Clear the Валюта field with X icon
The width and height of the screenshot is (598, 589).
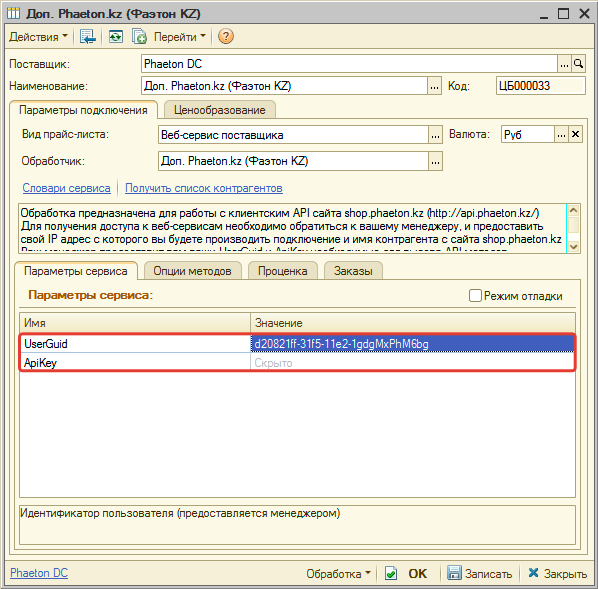[575, 134]
